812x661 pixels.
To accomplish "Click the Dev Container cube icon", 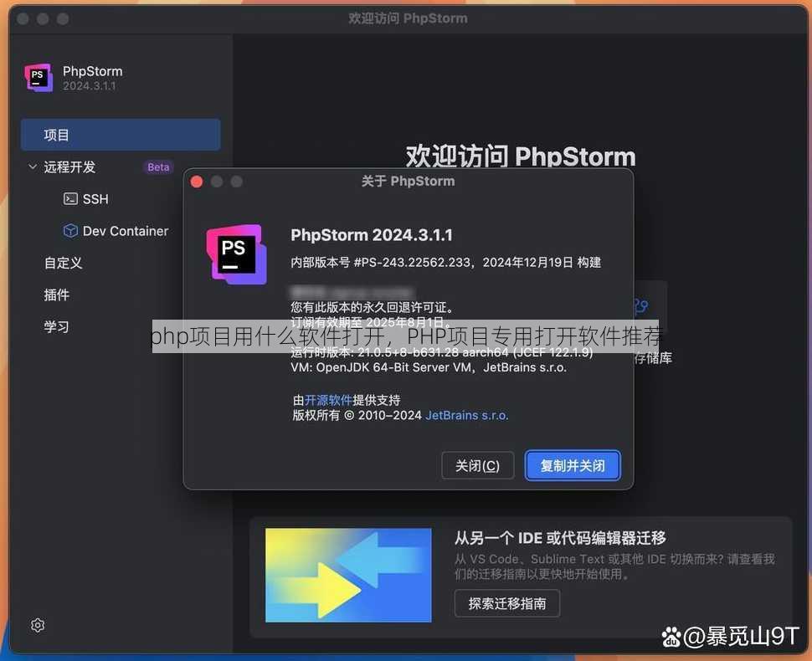I will 70,231.
